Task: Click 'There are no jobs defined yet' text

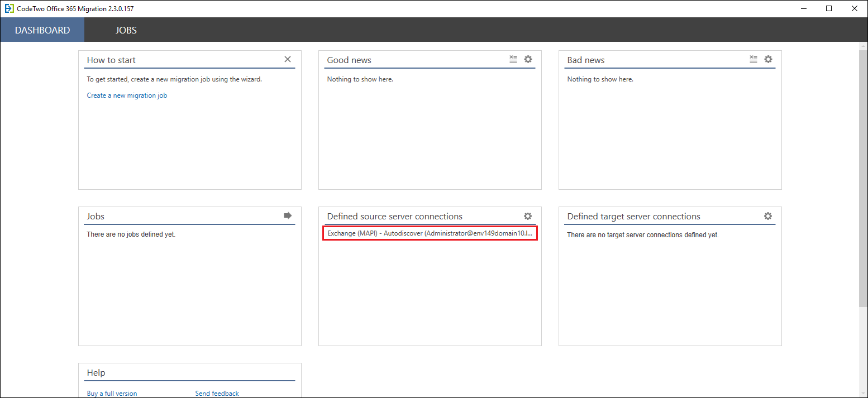Action: (x=131, y=234)
